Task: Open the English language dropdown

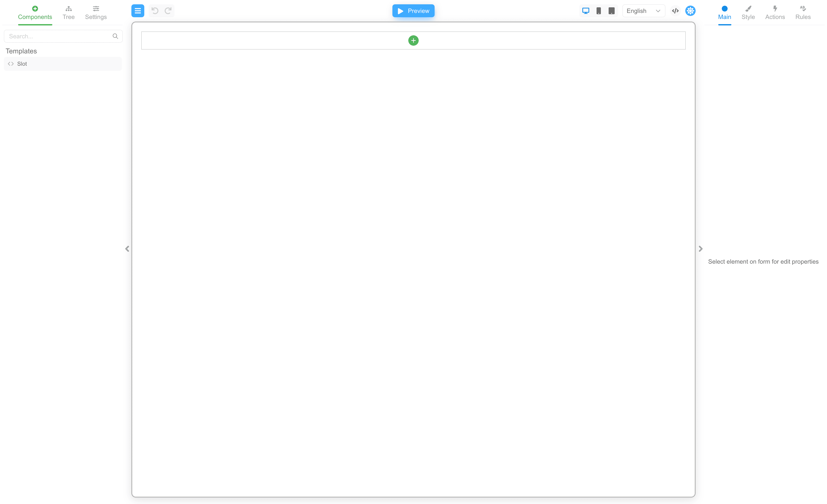Action: 643,11
